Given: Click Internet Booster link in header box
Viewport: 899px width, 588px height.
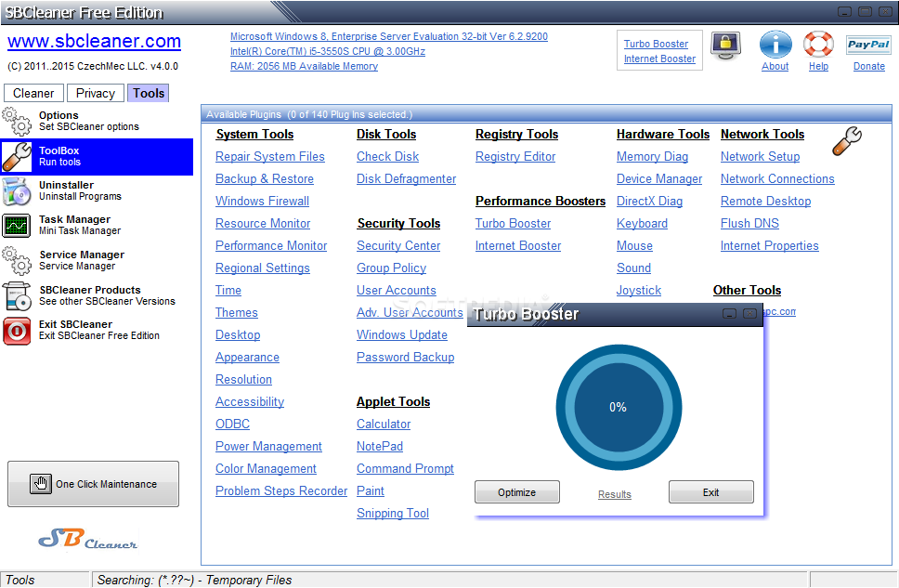Looking at the screenshot, I should (659, 59).
